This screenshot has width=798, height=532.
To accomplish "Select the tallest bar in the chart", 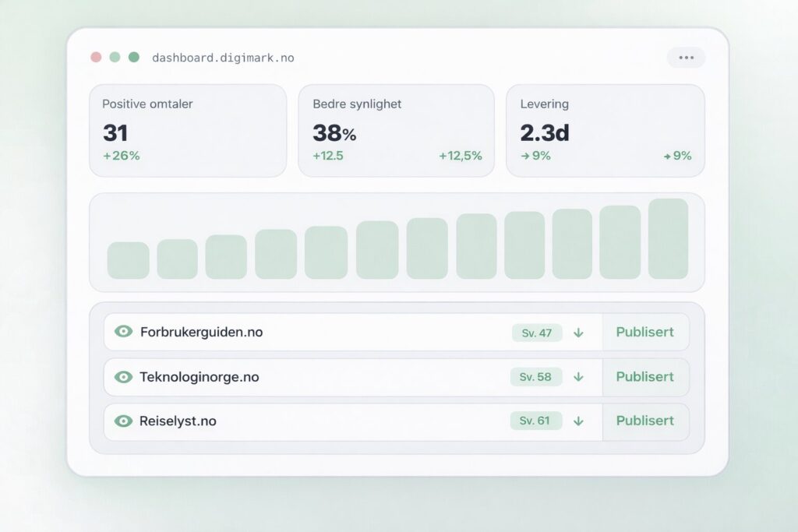I will pyautogui.click(x=668, y=238).
